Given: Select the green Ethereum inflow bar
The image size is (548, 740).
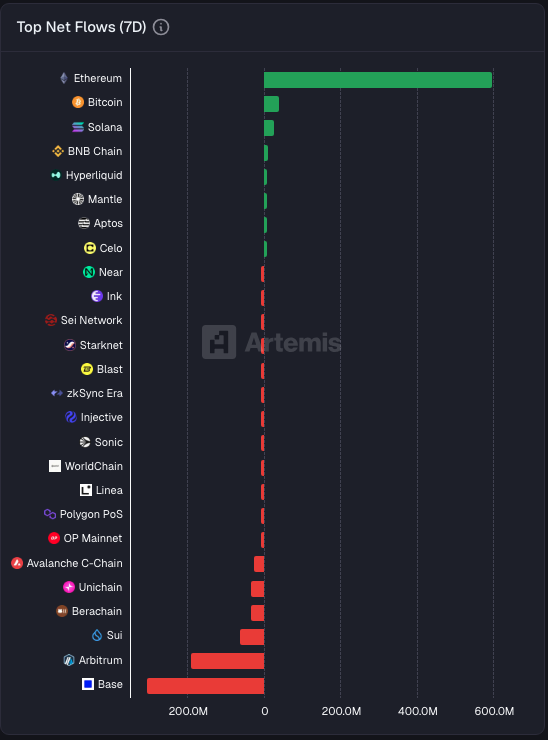Looking at the screenshot, I should (378, 80).
